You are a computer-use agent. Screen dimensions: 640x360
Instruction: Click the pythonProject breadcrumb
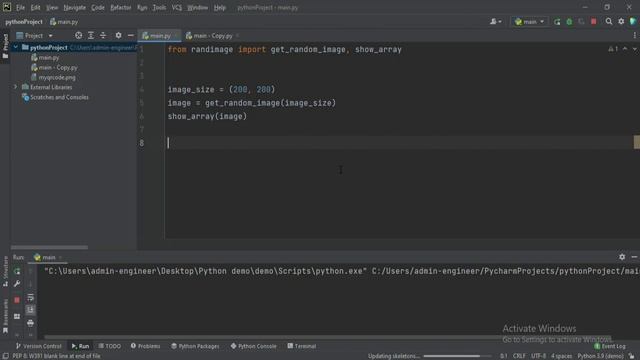tap(24, 22)
